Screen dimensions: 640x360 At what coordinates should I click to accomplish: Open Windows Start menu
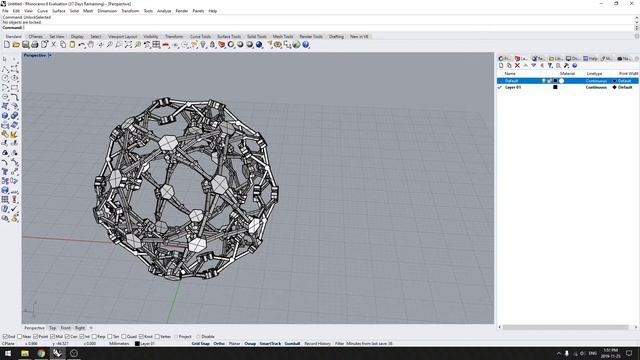tap(8, 353)
